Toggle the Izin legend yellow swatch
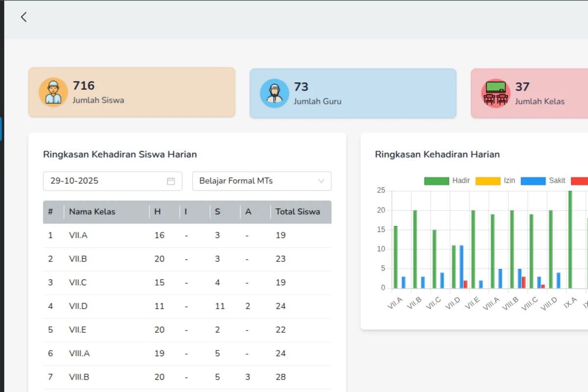Viewport: 588px width, 392px height. click(x=488, y=181)
